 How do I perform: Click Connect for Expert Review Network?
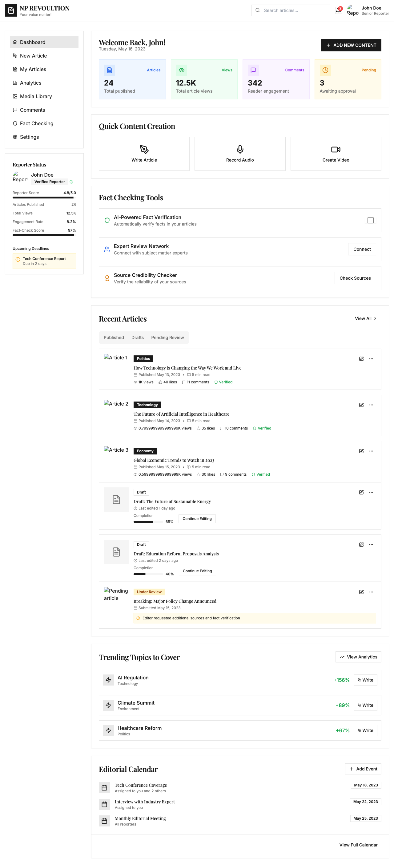[362, 249]
